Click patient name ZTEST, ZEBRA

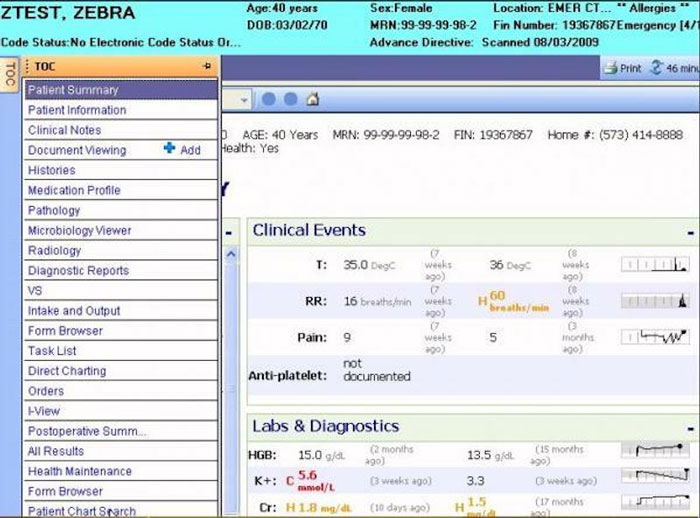click(68, 13)
